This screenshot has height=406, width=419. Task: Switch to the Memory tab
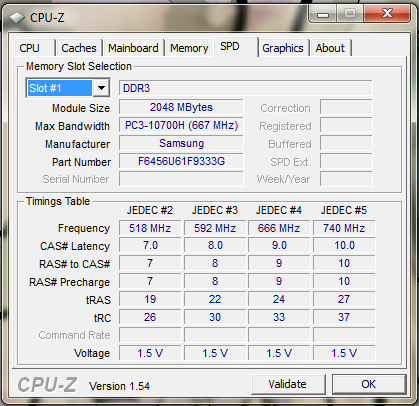click(x=189, y=48)
